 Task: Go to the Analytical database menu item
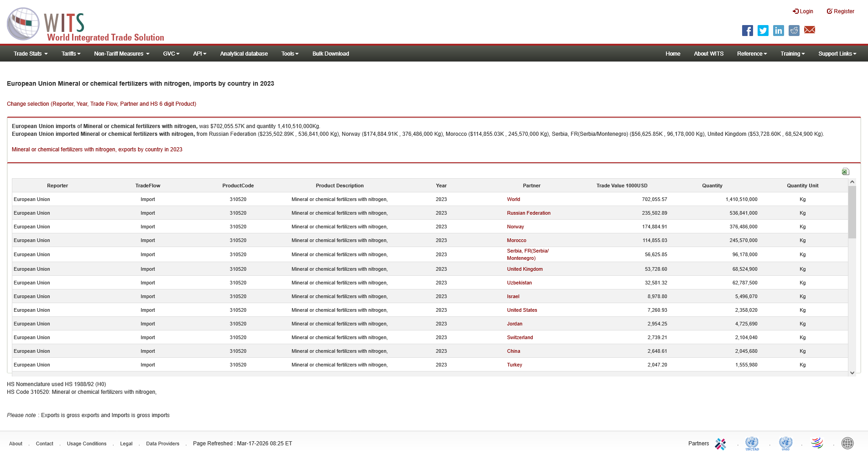[244, 54]
